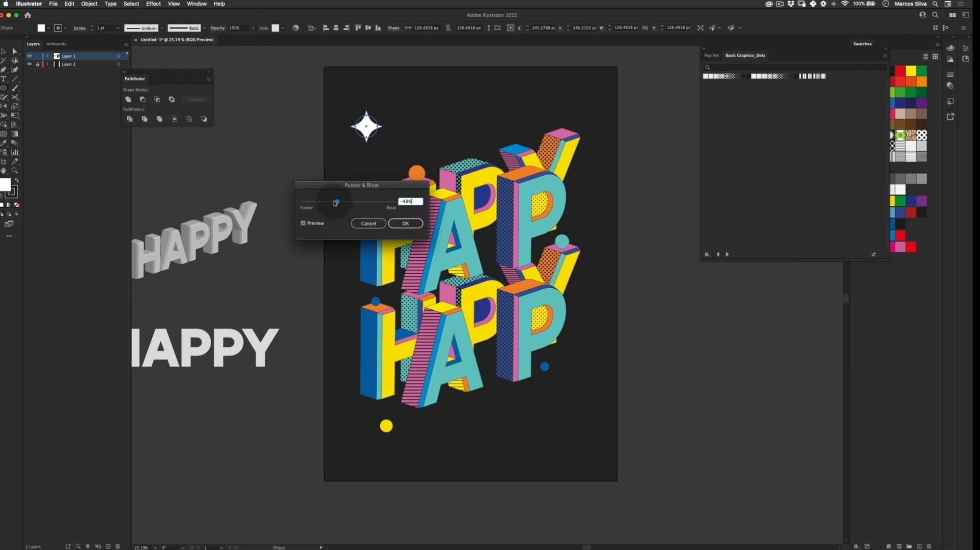Choose the Column Graph tool
Viewport: 980px width, 550px height.
pos(15,152)
